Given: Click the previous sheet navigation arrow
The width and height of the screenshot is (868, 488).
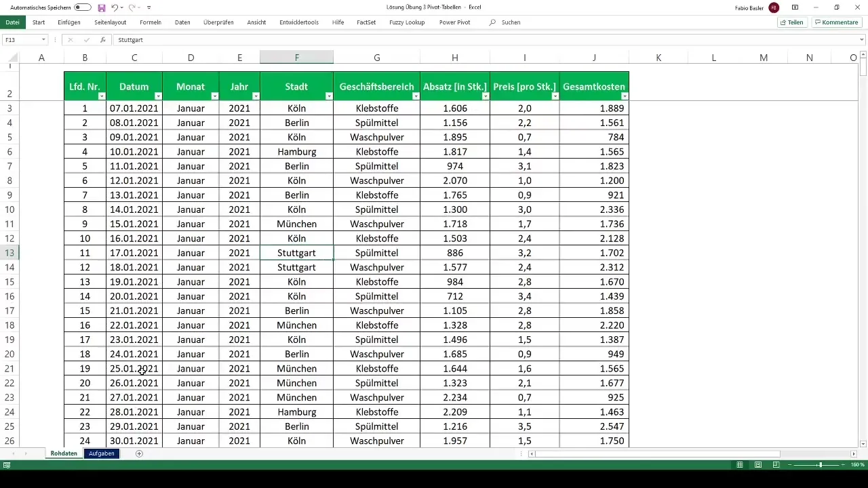Looking at the screenshot, I should pos(13,453).
